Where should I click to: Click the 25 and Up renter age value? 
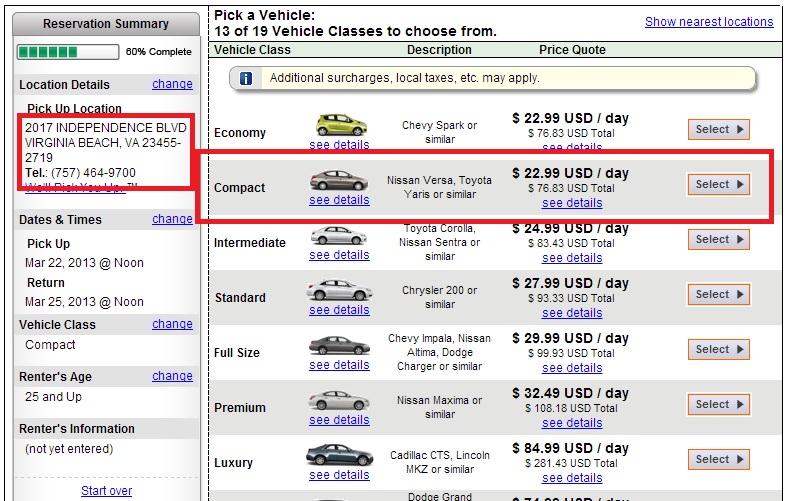coord(53,397)
